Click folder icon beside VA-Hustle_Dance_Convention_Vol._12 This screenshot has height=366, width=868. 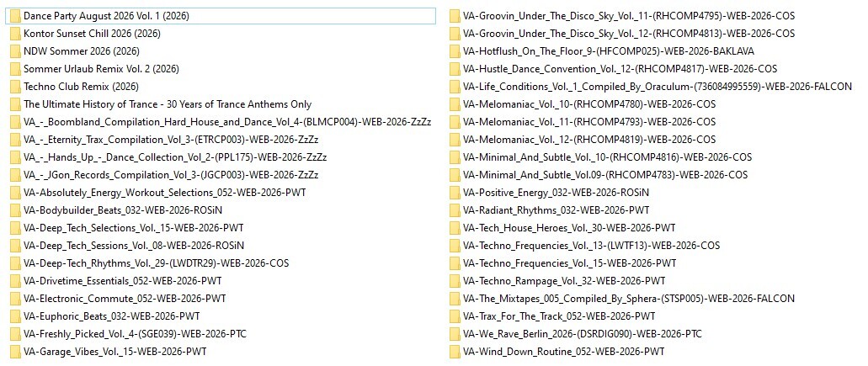(x=455, y=69)
